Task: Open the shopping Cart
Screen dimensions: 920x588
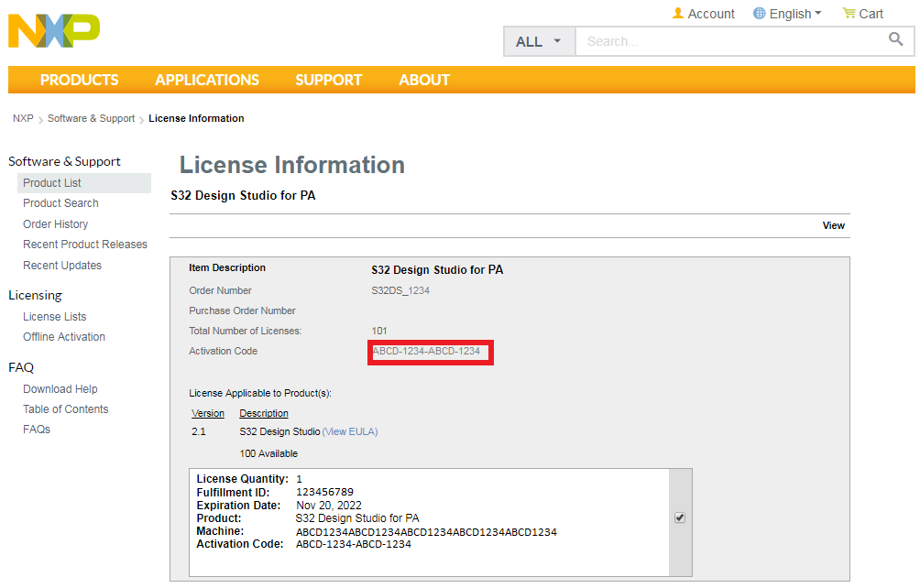Action: [x=862, y=14]
